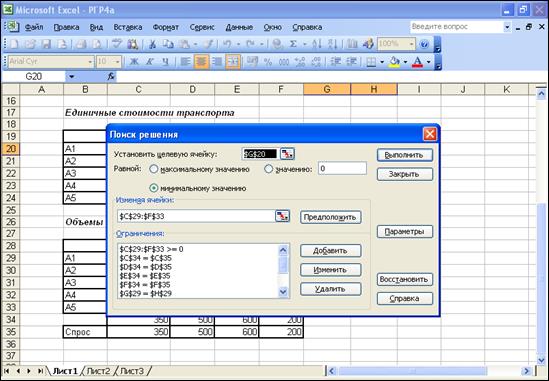The image size is (549, 381).
Task: Click the Предположить button
Action: pyautogui.click(x=331, y=217)
